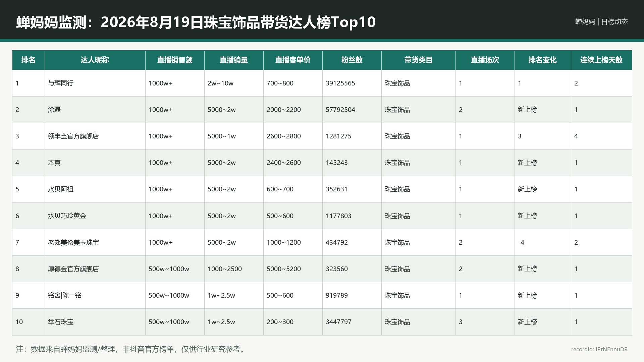Select the name 领丰金官方旗舰店
The width and height of the screenshot is (644, 362).
point(73,136)
